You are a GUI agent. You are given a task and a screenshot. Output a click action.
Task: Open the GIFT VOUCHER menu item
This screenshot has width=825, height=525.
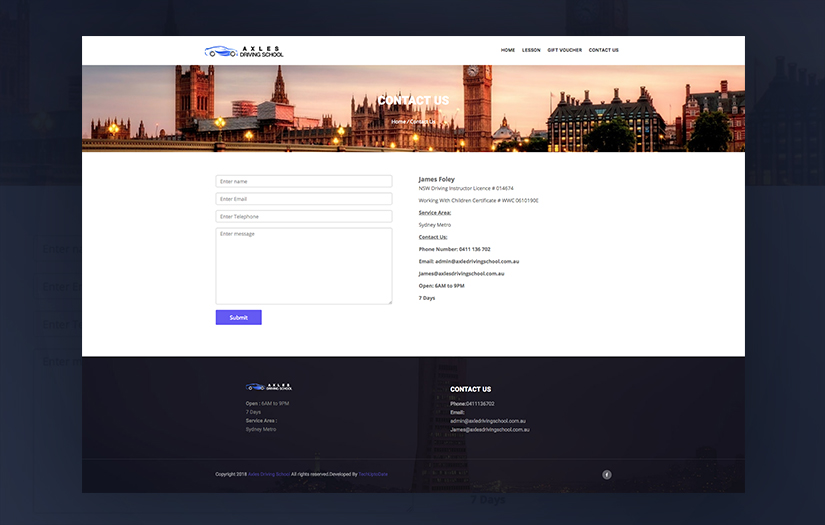pyautogui.click(x=565, y=50)
